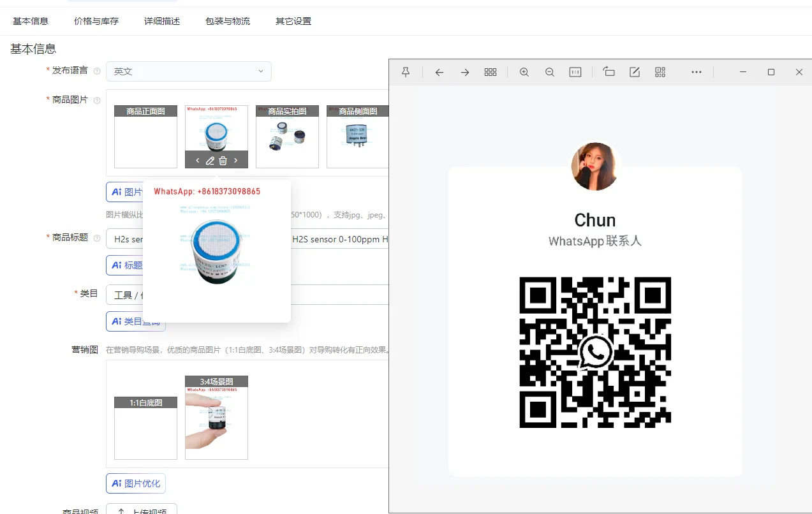Open thumbnail grid view in viewer
Image resolution: width=812 pixels, height=514 pixels.
click(x=491, y=72)
